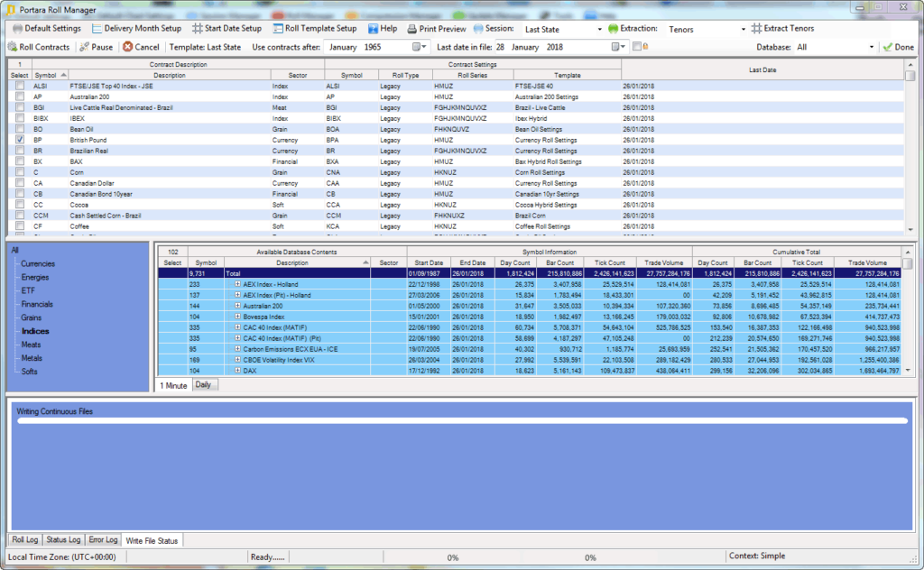Screen dimensions: 924x570
Task: Open calendar picker for Last date in file
Action: [x=617, y=47]
